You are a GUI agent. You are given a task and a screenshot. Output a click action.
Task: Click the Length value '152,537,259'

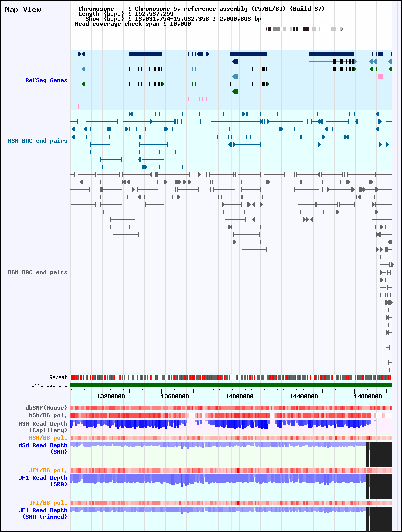click(154, 14)
